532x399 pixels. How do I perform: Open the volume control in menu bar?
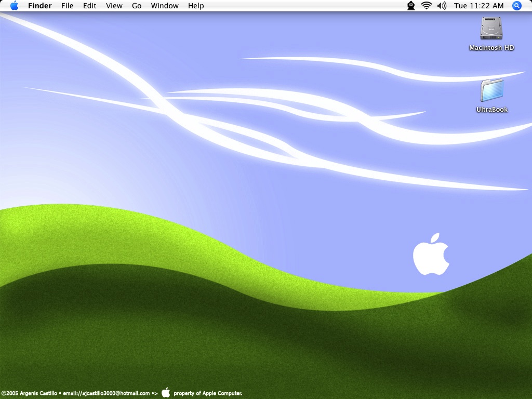[442, 6]
